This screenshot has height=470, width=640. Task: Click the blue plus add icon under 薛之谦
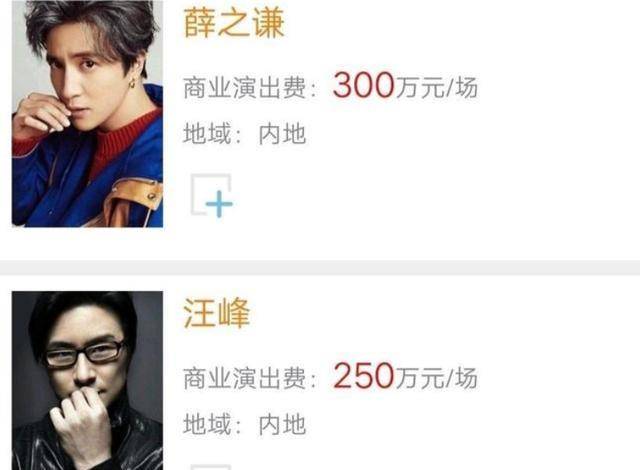[212, 196]
